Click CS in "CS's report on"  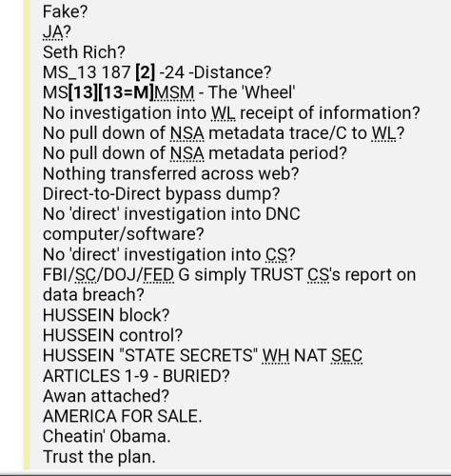click(x=318, y=275)
